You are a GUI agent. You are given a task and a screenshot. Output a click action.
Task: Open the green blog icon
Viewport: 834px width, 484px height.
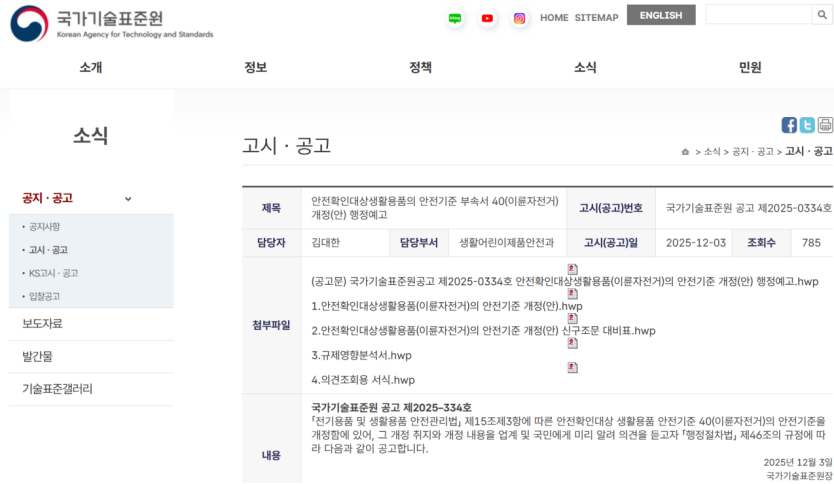[455, 18]
